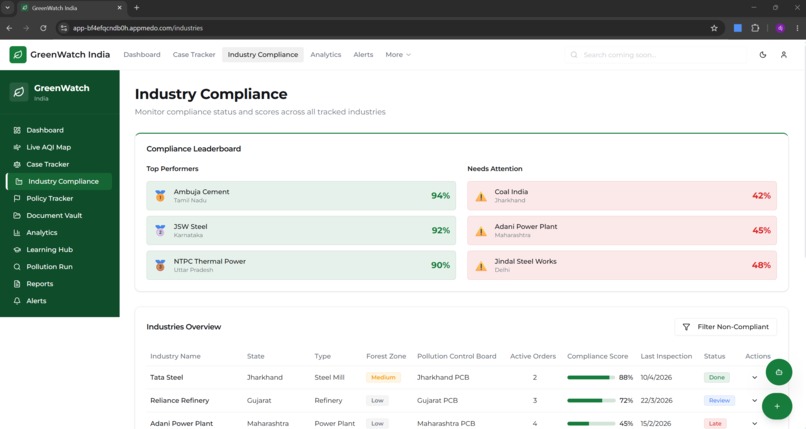Click the Alerts bell icon in sidebar
The height and width of the screenshot is (429, 806).
point(17,301)
